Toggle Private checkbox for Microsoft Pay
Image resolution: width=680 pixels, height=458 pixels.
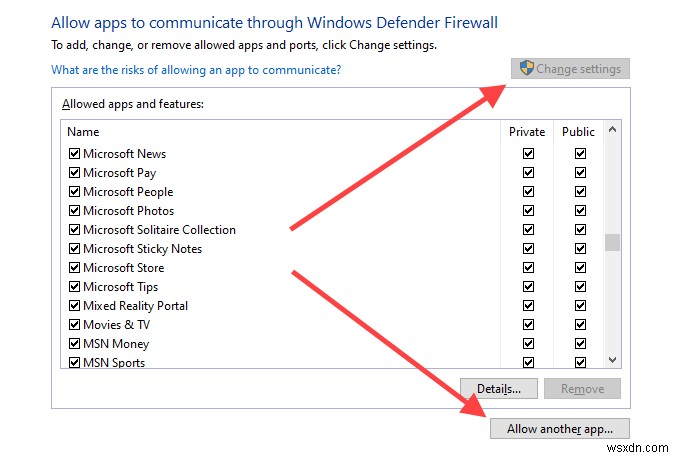point(528,173)
